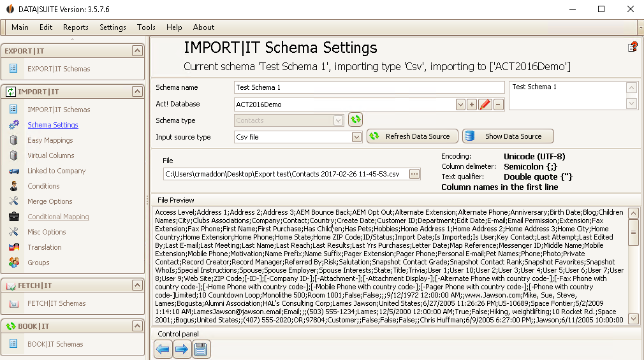
Task: Click the description box down arrow
Action: point(632,103)
